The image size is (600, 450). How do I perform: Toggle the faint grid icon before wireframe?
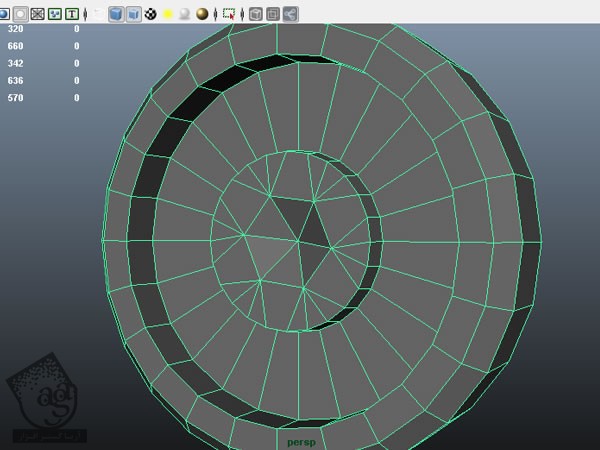point(98,14)
